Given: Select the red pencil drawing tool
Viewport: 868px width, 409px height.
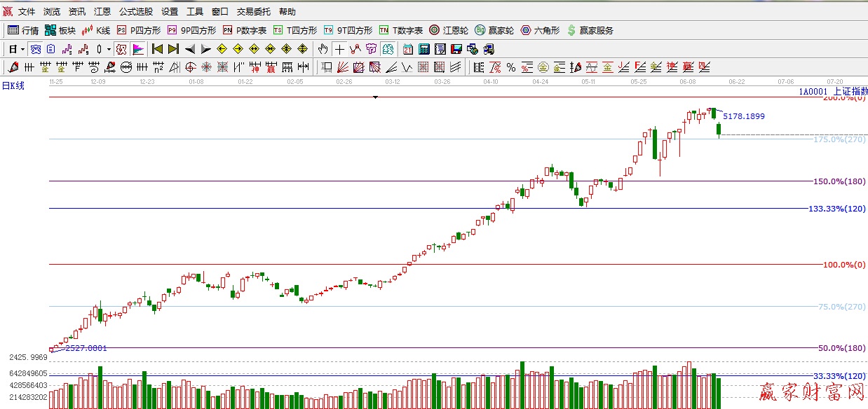Looking at the screenshot, I should pos(12,67).
